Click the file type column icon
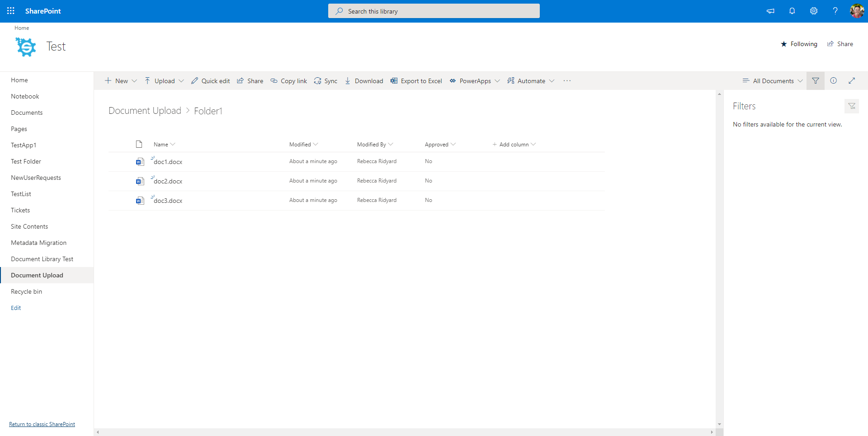 click(x=139, y=144)
